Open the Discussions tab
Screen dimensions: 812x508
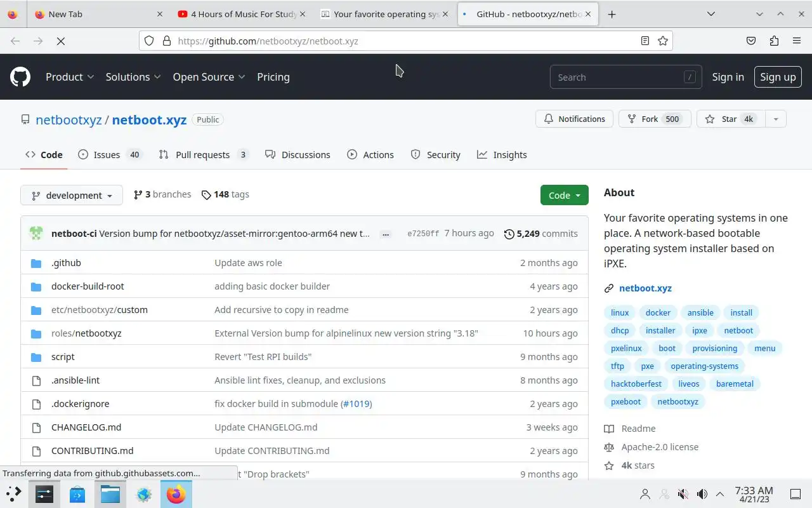(x=298, y=154)
